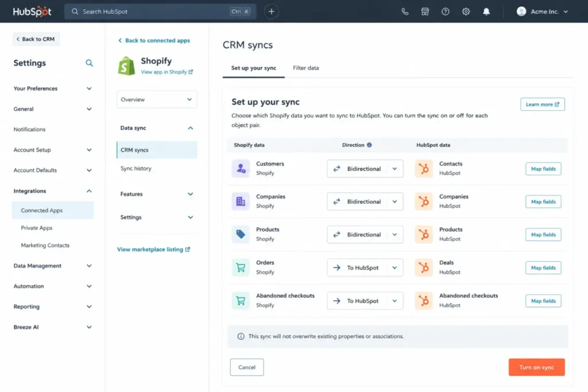Open the marketplace icon in top bar
Image resolution: width=588 pixels, height=392 pixels.
pos(425,11)
